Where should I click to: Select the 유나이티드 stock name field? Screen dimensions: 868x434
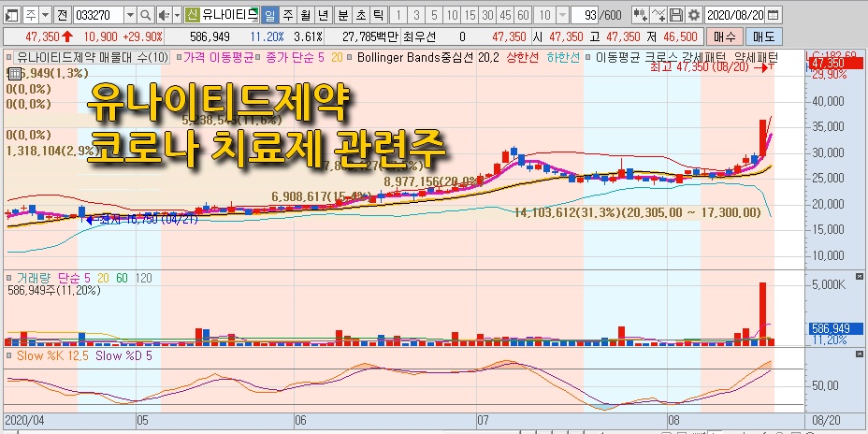pyautogui.click(x=230, y=15)
